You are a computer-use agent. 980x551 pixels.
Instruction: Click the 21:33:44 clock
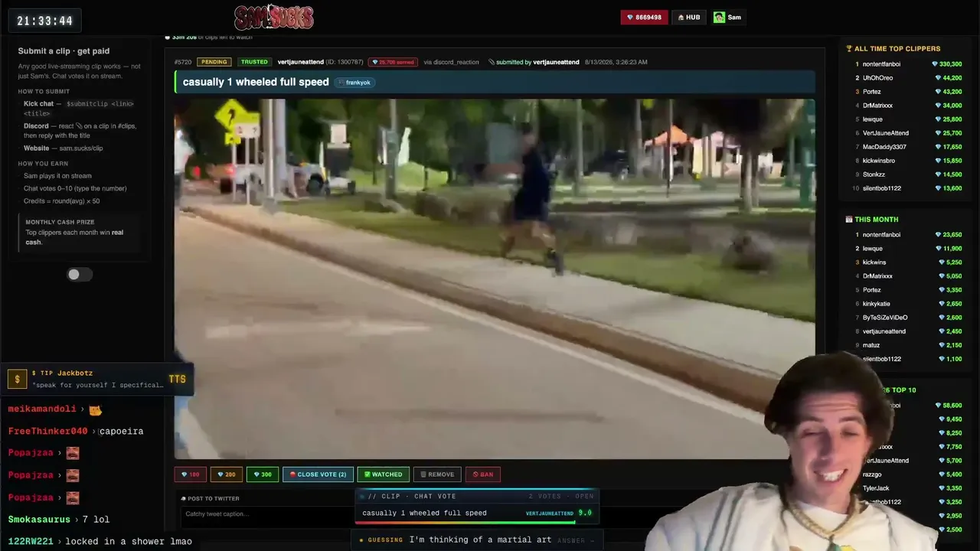[x=44, y=21]
